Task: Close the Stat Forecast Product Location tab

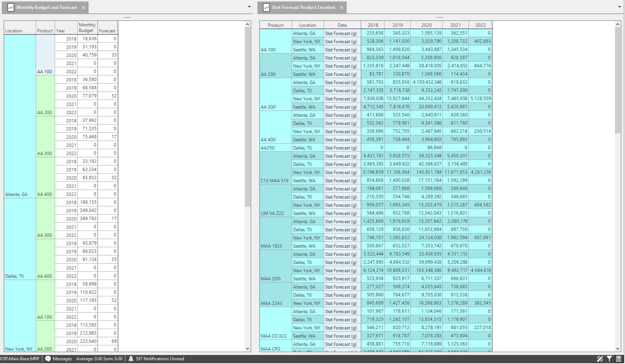Action: click(342, 7)
